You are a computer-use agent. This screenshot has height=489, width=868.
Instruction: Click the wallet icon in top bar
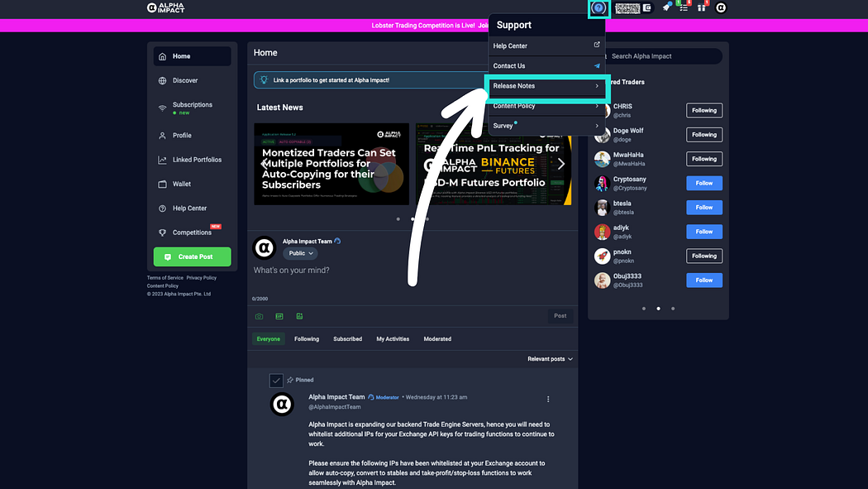(646, 7)
